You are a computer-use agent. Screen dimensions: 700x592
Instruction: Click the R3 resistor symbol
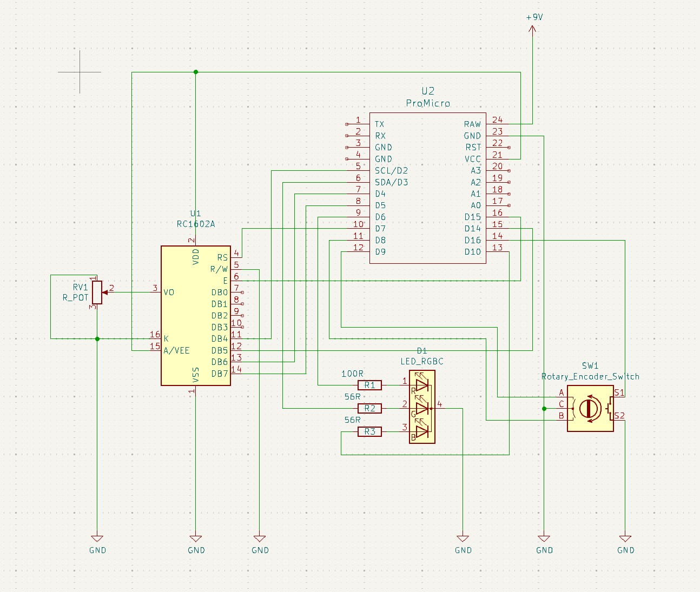click(369, 432)
